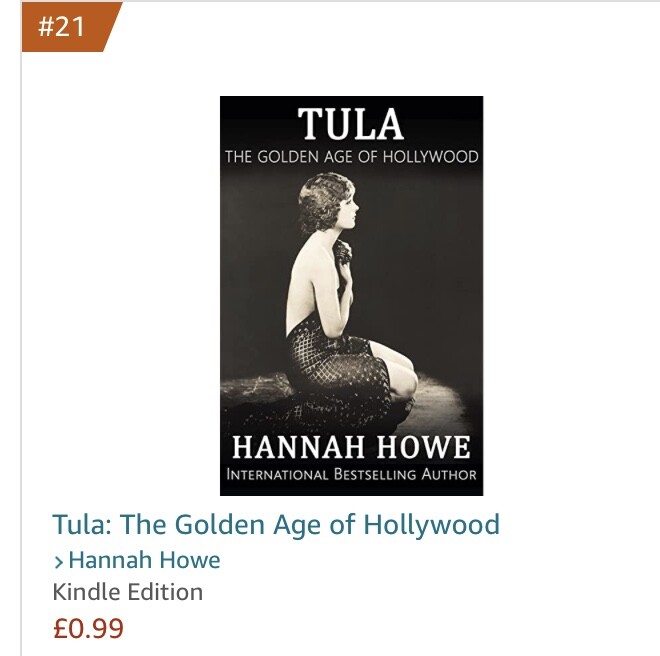Open the Tula book cover image
The height and width of the screenshot is (656, 660).
[351, 296]
